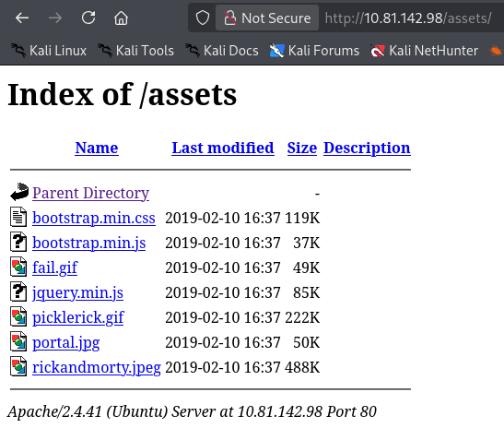The height and width of the screenshot is (440, 504).
Task: Click the Not Secure padlock indicator
Action: tap(267, 18)
